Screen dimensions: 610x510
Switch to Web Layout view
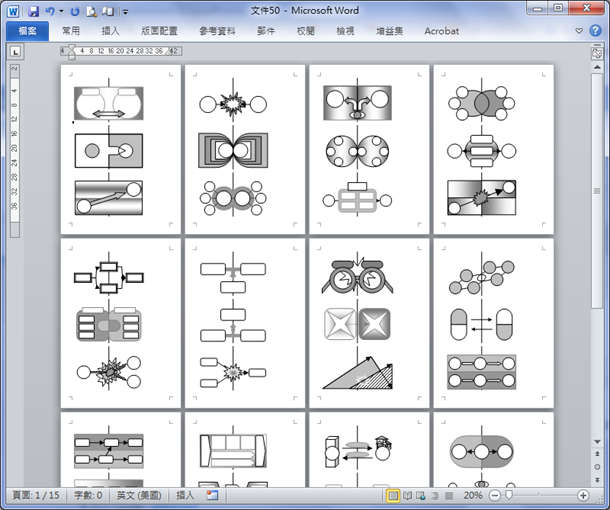point(421,495)
